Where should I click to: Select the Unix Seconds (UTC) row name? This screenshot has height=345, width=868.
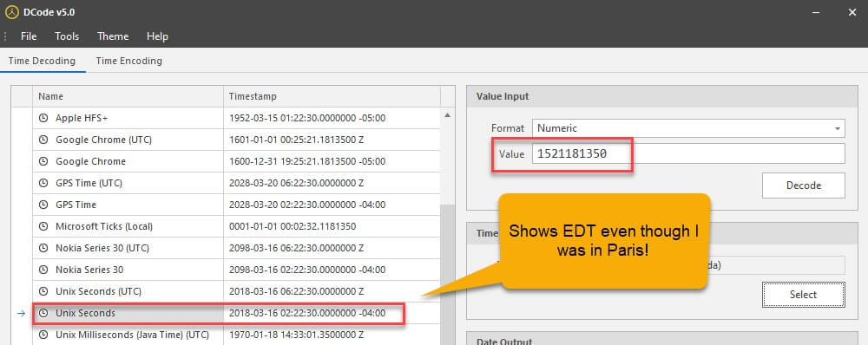(x=99, y=291)
